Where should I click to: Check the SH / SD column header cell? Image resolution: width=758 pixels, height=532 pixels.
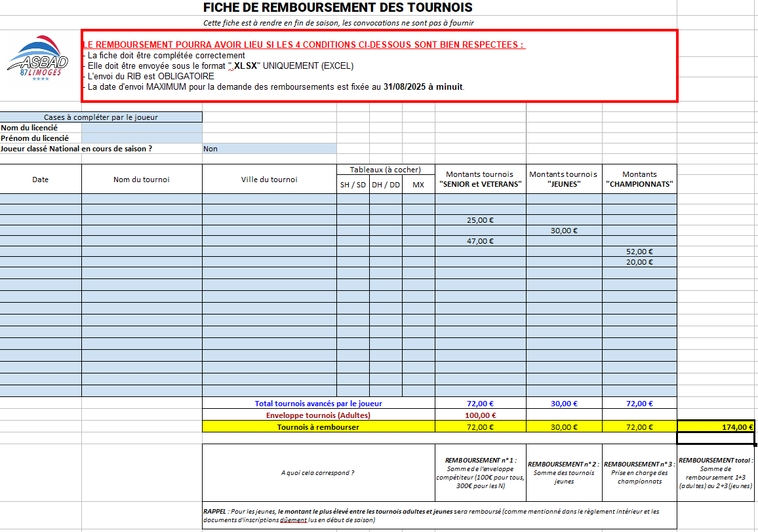pos(352,185)
